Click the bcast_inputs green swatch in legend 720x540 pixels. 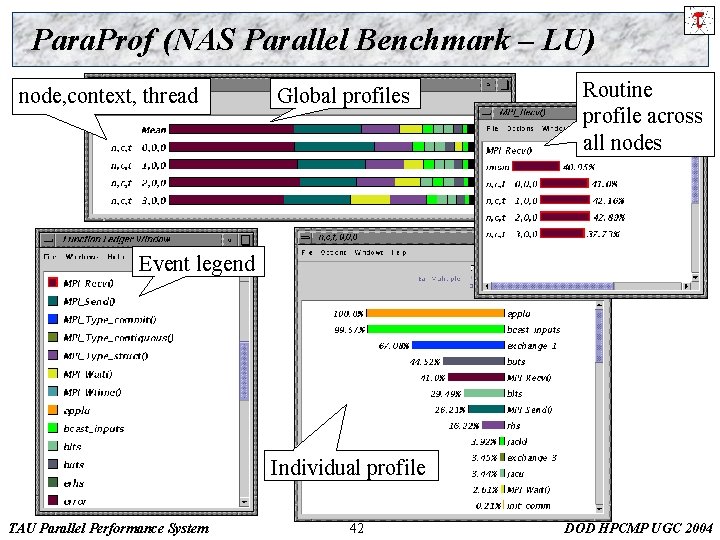pyautogui.click(x=53, y=428)
